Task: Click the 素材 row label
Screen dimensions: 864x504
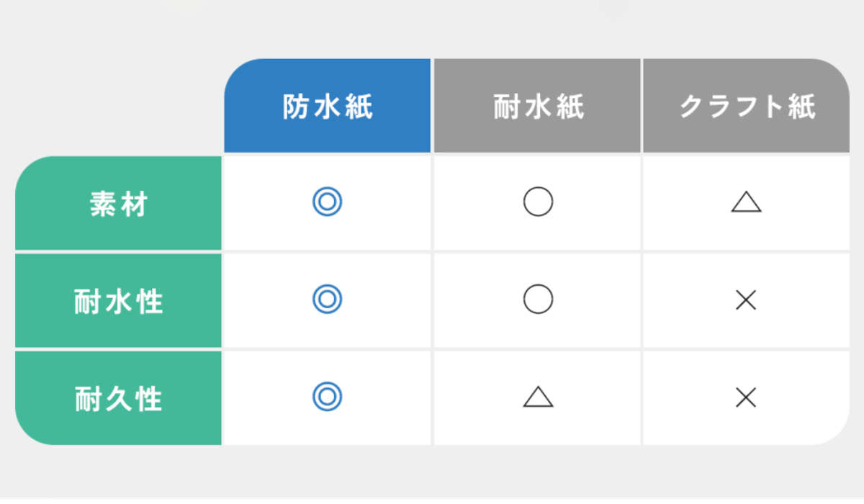Action: click(119, 204)
